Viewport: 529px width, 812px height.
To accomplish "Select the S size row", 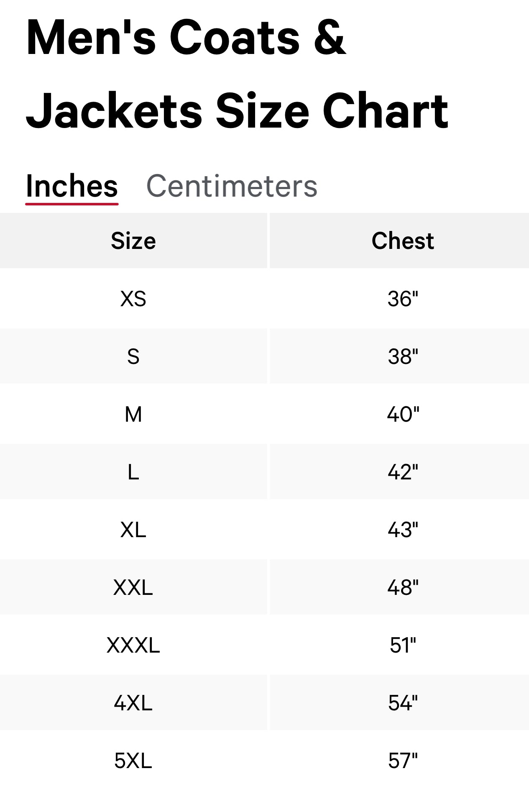I will (133, 356).
